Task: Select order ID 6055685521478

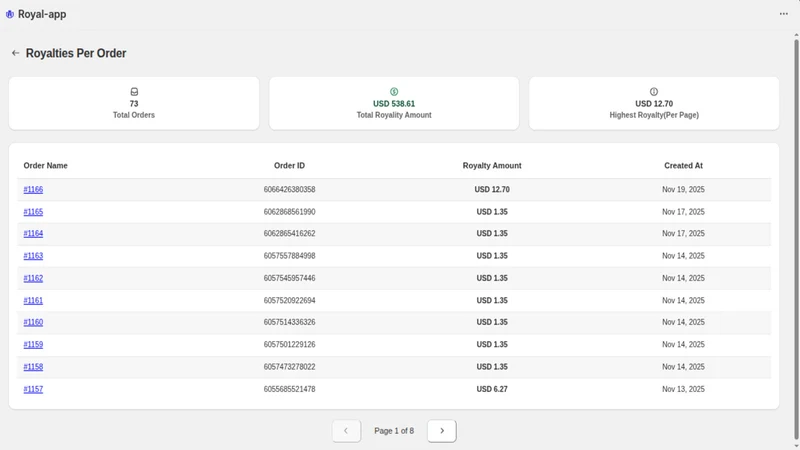Action: [x=289, y=389]
